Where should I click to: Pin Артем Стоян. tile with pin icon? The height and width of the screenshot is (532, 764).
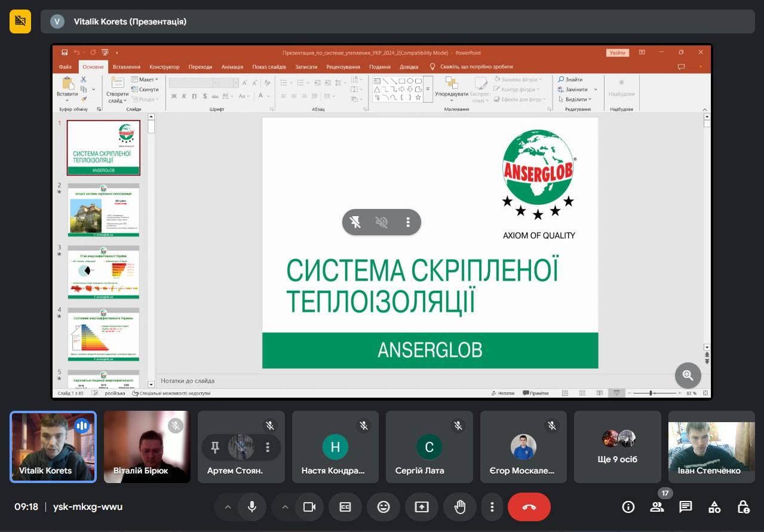pos(216,447)
